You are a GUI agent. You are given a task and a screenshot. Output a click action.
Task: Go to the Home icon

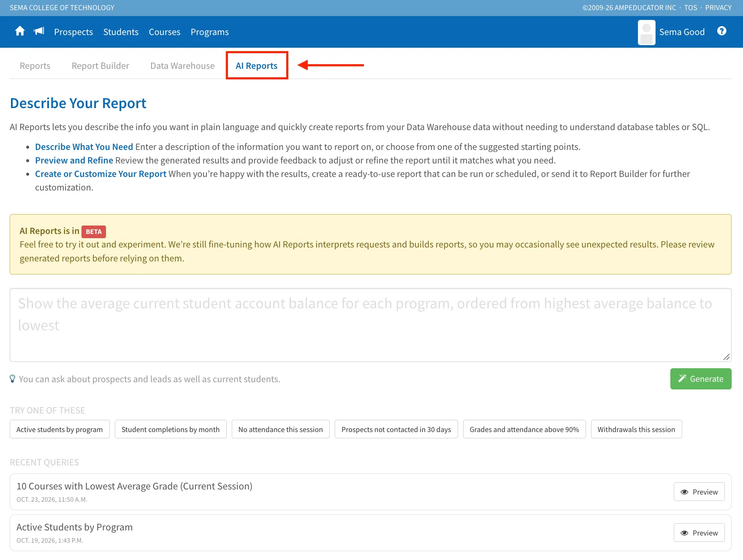[x=20, y=31]
